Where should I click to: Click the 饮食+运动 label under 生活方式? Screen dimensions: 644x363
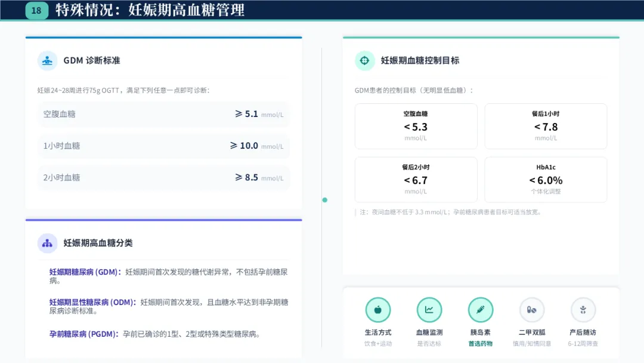point(378,344)
